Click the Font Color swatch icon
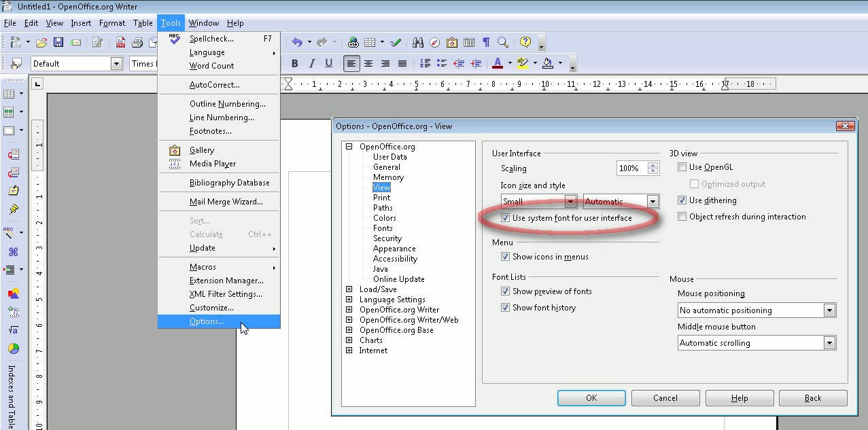 497,63
